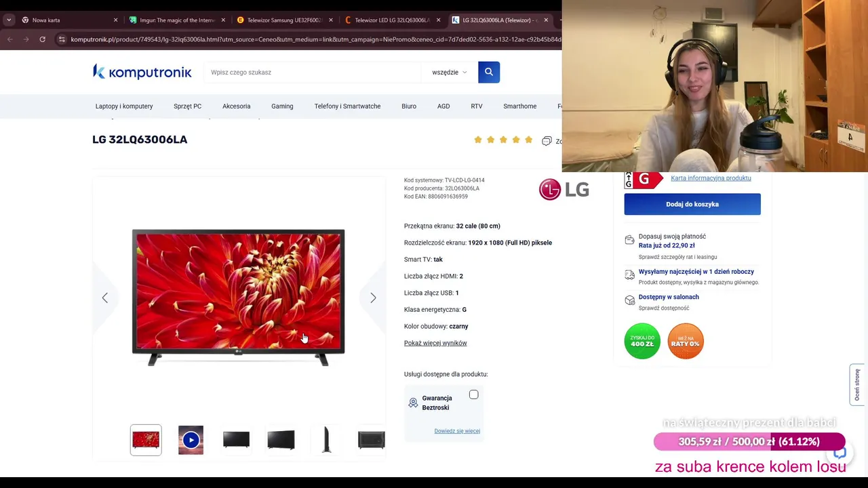Show previous product image arrow

pyautogui.click(x=104, y=298)
